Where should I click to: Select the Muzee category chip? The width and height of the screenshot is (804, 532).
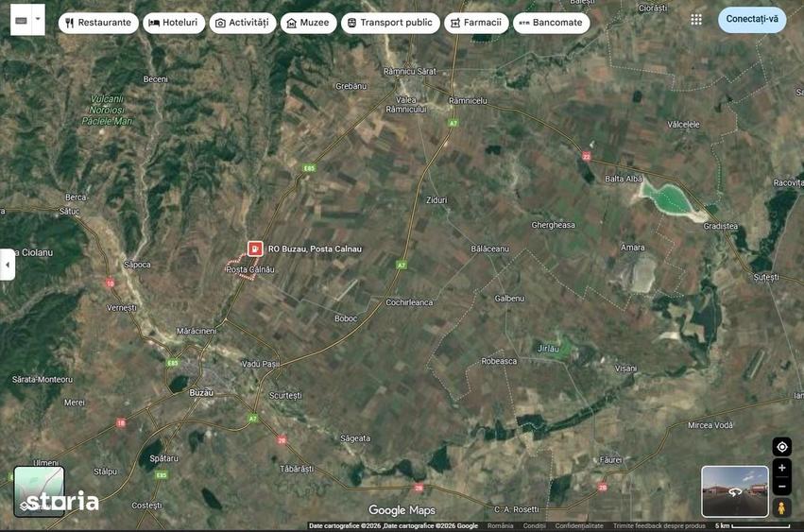click(x=308, y=23)
